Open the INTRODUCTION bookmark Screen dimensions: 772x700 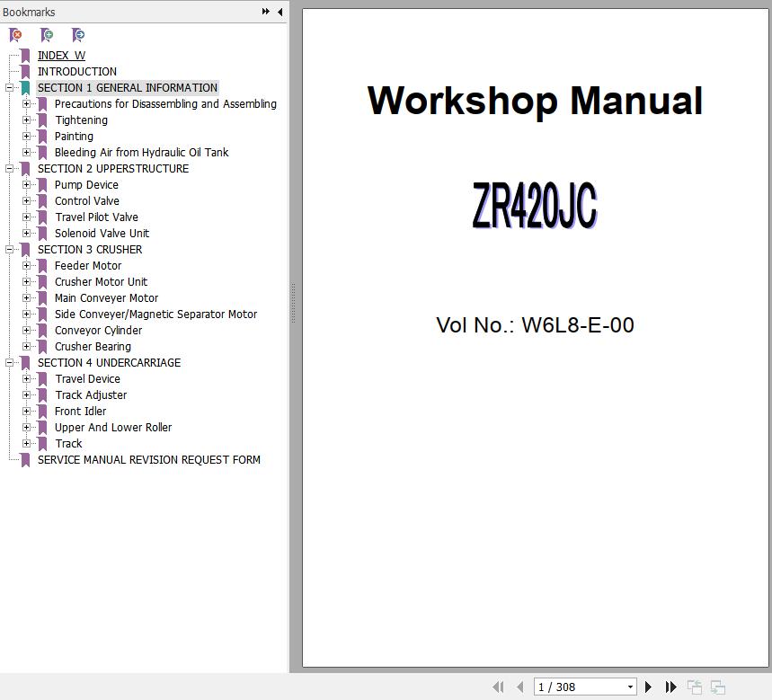[77, 72]
